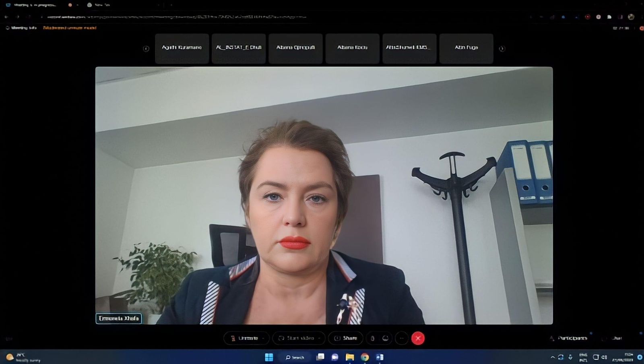Expand hidden system tray icons chevron
644x364 pixels.
(553, 357)
